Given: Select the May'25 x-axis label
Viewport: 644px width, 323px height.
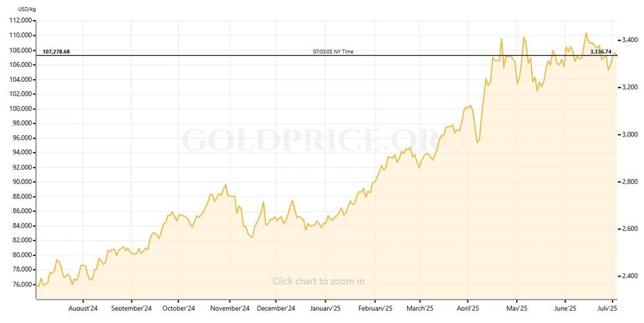Looking at the screenshot, I should (516, 308).
